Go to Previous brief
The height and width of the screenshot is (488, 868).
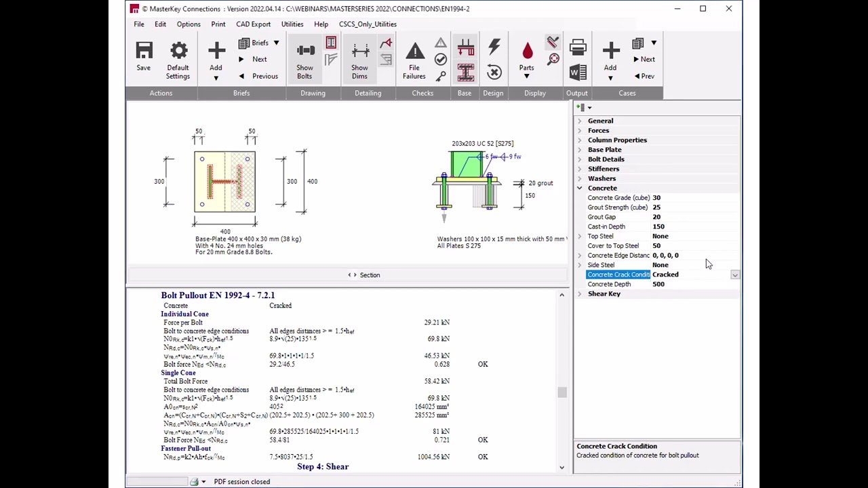(x=258, y=76)
